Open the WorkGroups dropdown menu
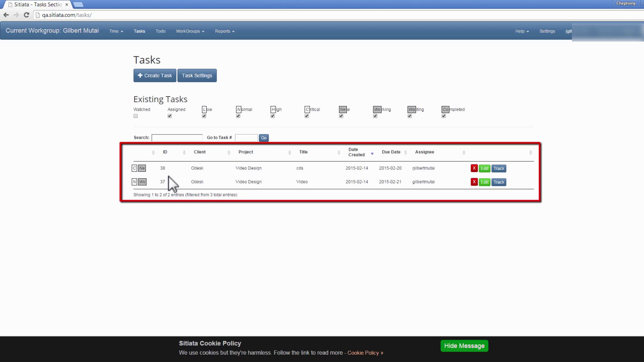Viewport: 644px width, 362px height. [190, 31]
